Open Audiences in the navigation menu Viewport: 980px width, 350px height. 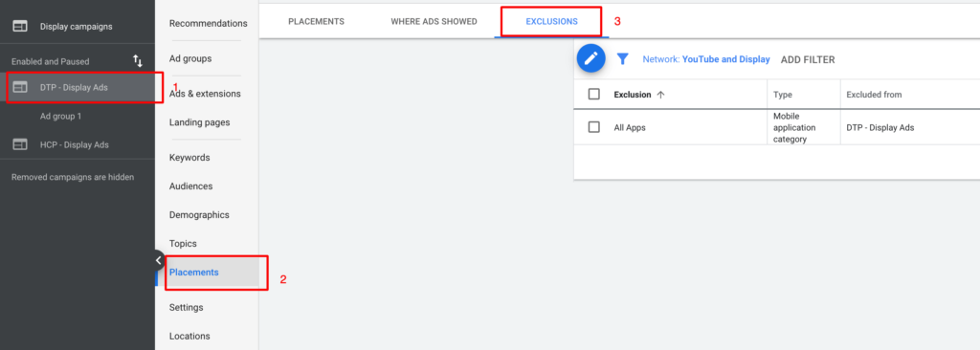(x=190, y=186)
